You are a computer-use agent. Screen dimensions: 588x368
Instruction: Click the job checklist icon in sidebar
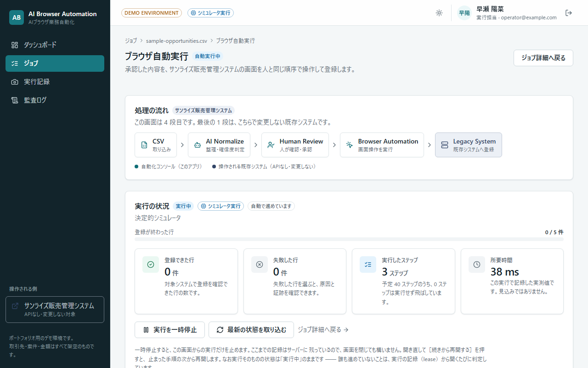click(x=15, y=63)
